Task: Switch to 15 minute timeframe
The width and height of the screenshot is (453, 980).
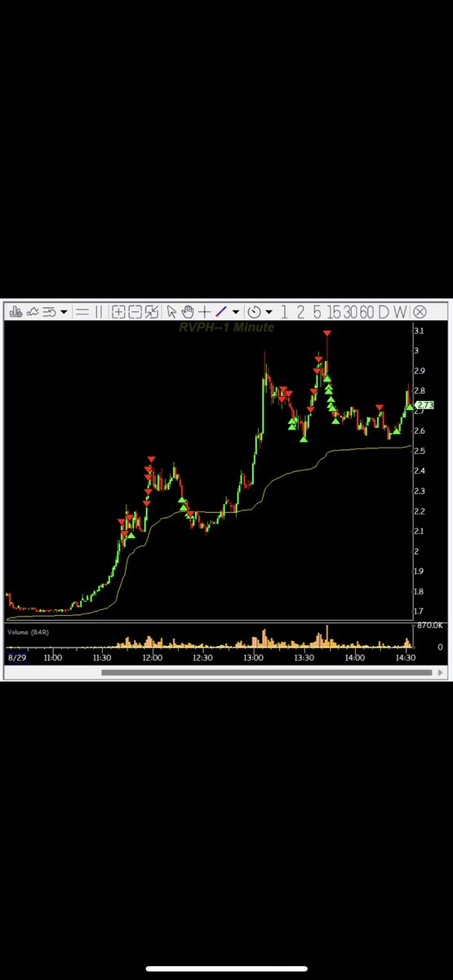Action: [334, 311]
